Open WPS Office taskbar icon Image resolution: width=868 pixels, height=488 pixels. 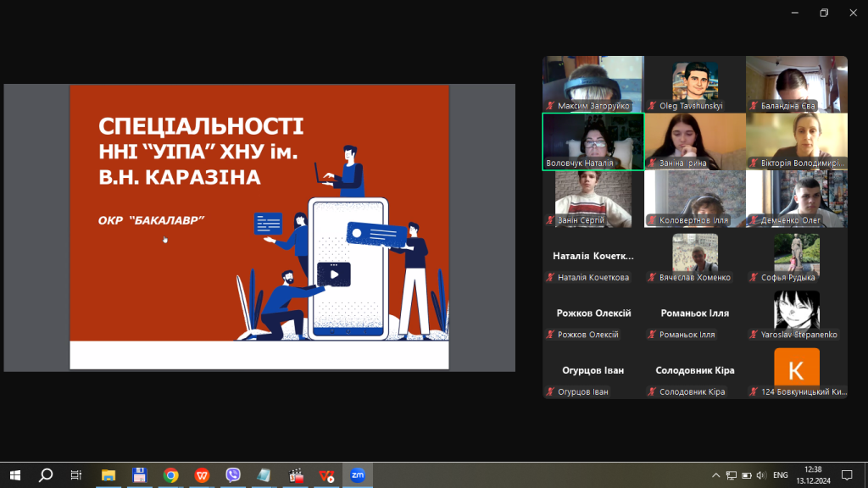[202, 475]
